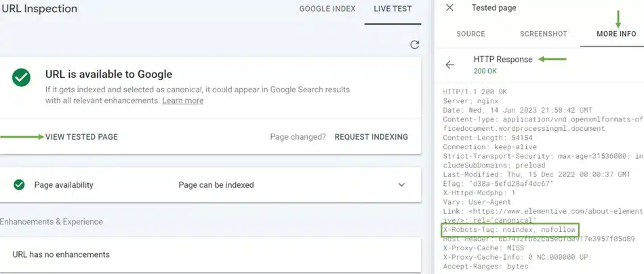This screenshot has height=274, width=644.
Task: Click the Vary: User-Agent line
Action: (x=477, y=202)
